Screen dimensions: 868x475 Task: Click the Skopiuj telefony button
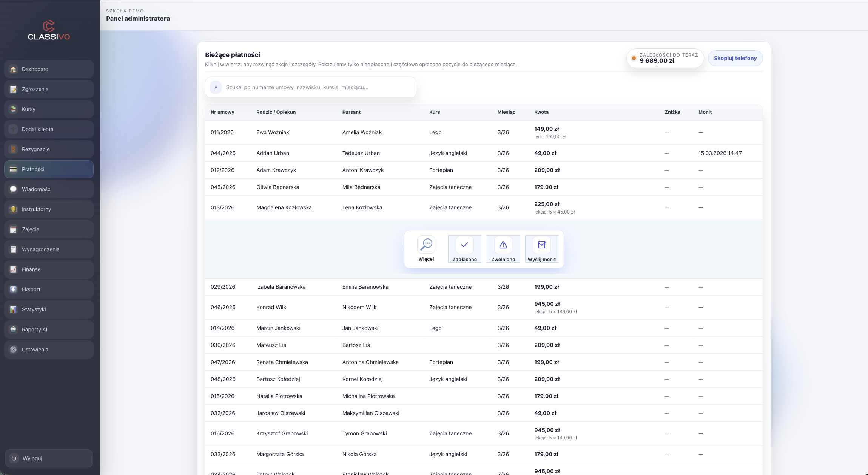735,58
